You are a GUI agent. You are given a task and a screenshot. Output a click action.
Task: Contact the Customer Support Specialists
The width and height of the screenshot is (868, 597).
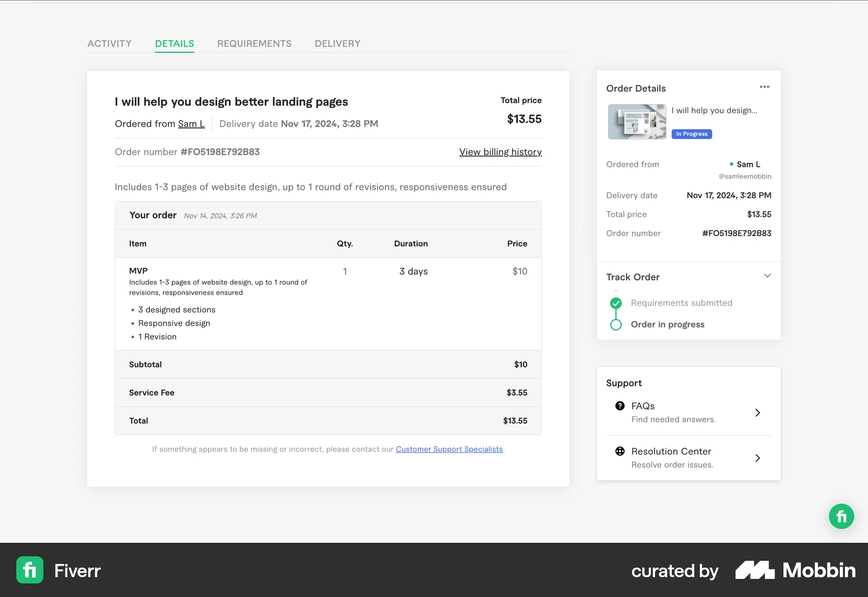(x=449, y=449)
